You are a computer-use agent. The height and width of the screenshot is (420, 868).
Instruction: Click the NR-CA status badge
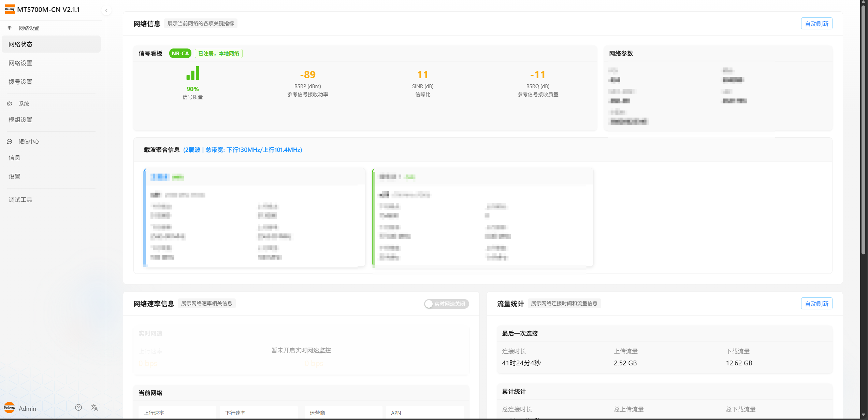point(180,53)
